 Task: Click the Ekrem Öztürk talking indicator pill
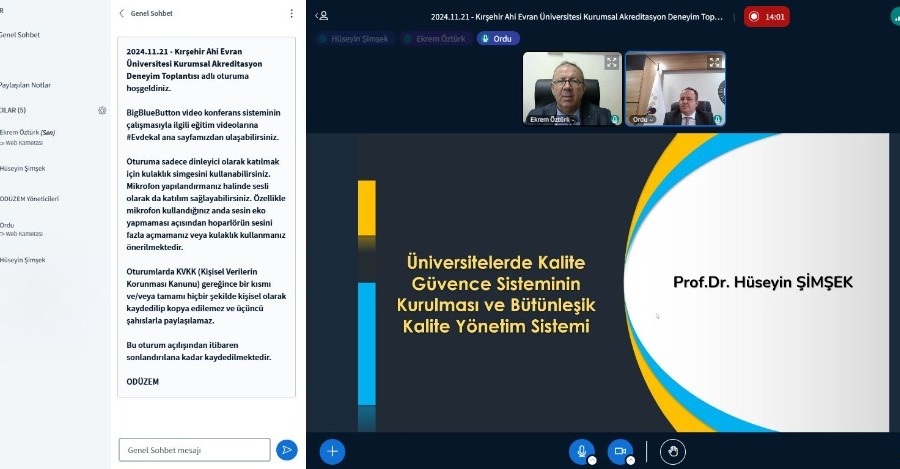(x=436, y=38)
